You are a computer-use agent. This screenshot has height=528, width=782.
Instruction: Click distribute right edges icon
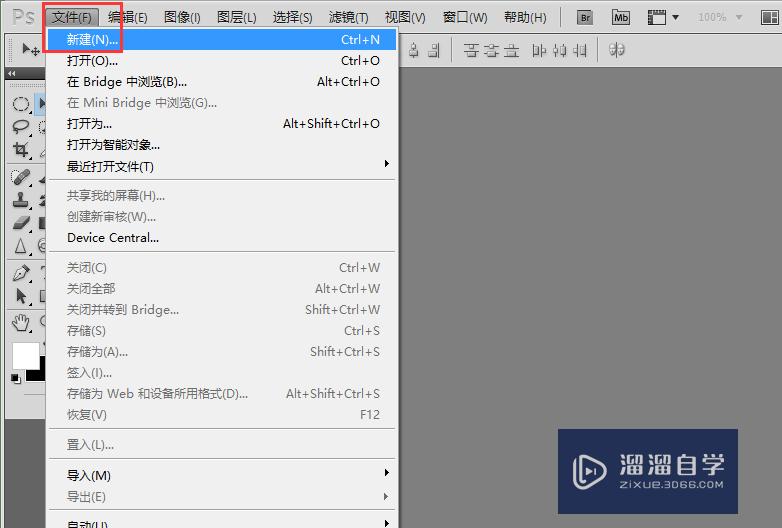point(580,50)
